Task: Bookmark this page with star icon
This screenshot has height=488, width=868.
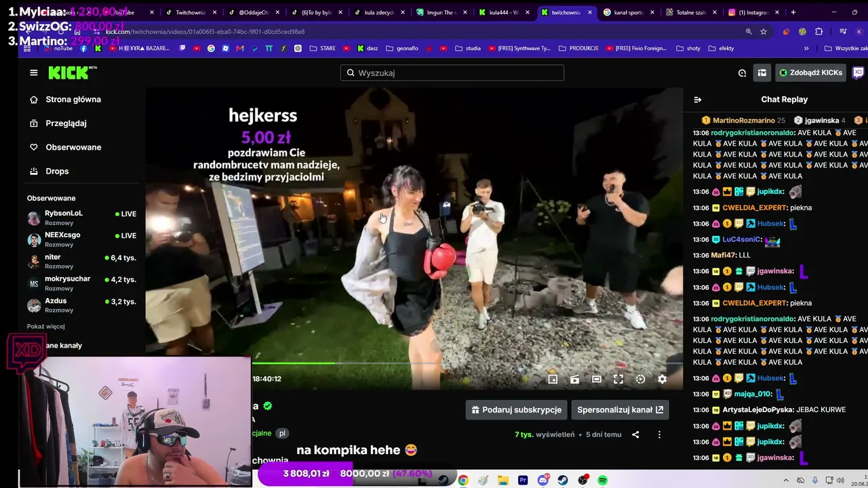Action: tap(764, 32)
